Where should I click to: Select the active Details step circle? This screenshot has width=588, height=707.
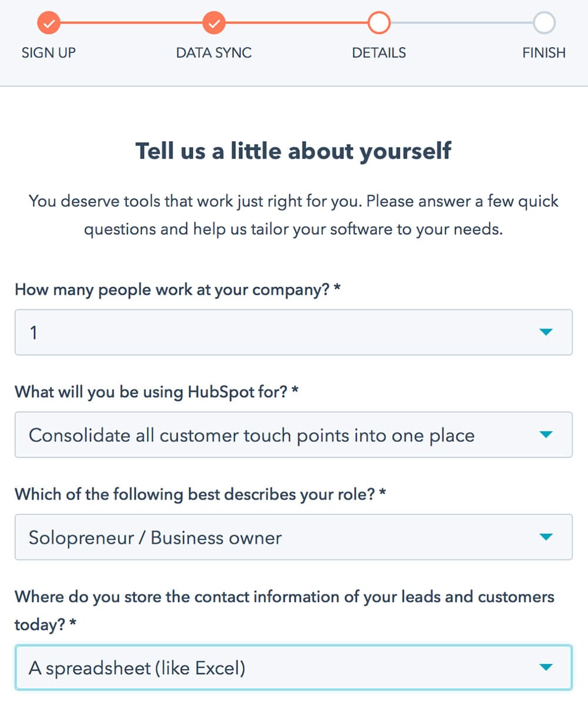point(379,23)
